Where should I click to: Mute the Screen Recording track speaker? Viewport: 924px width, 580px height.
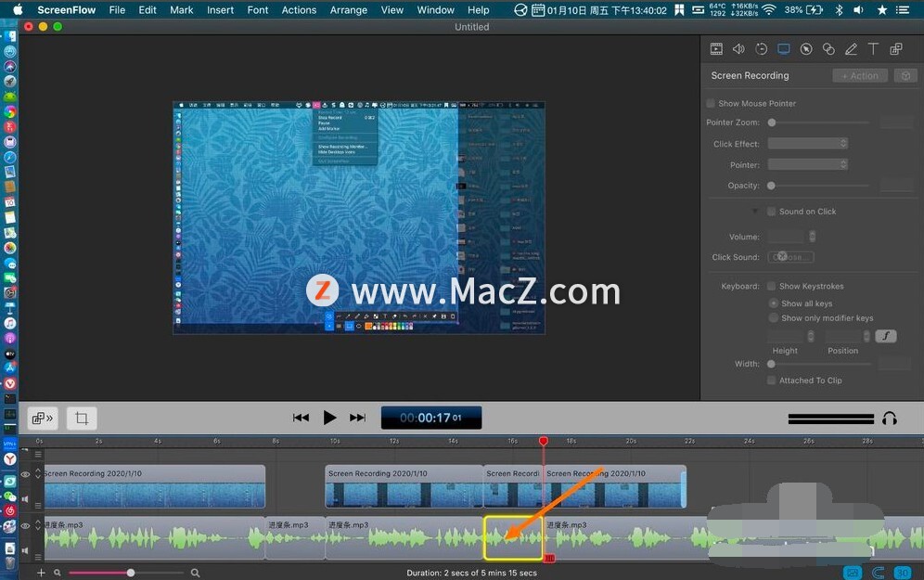click(x=25, y=499)
